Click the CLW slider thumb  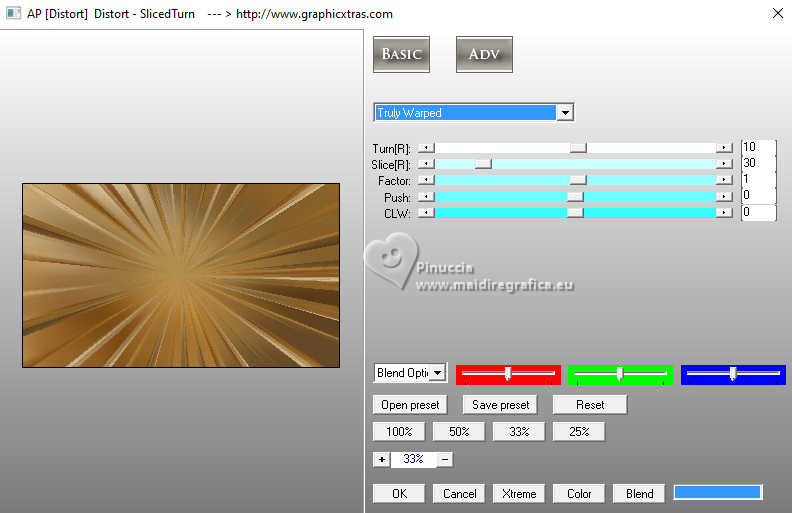point(575,213)
